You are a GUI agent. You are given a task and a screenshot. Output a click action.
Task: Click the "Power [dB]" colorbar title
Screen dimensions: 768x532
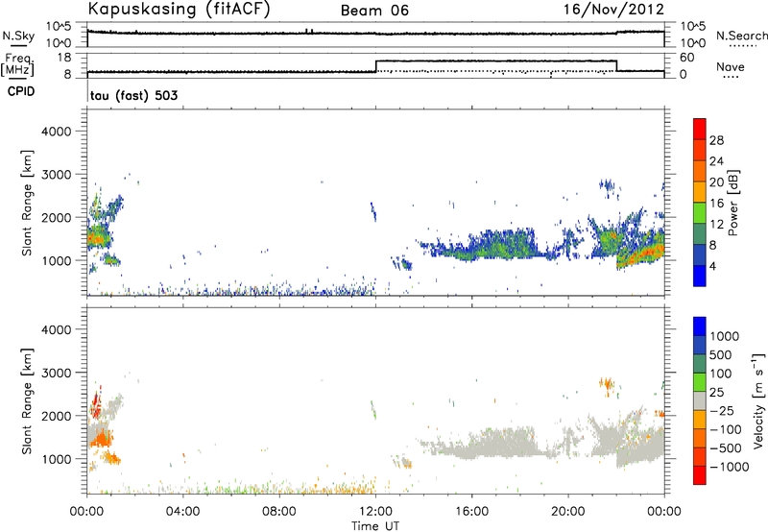[x=732, y=203]
